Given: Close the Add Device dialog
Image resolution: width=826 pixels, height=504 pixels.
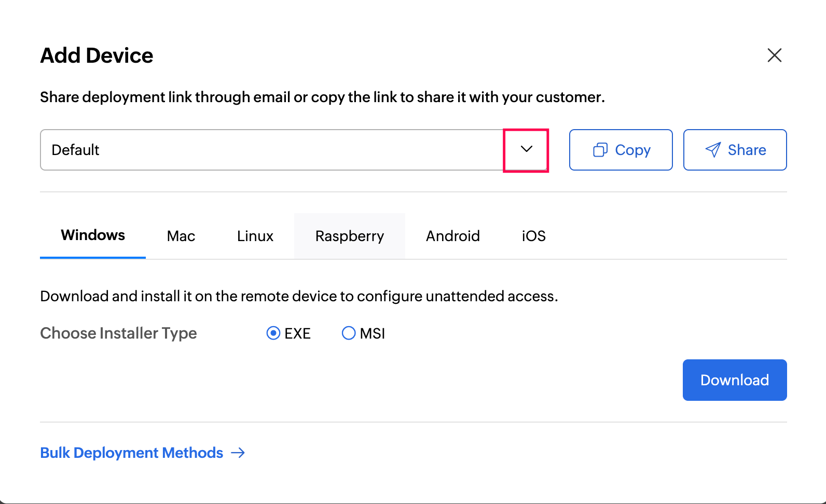Looking at the screenshot, I should (774, 55).
